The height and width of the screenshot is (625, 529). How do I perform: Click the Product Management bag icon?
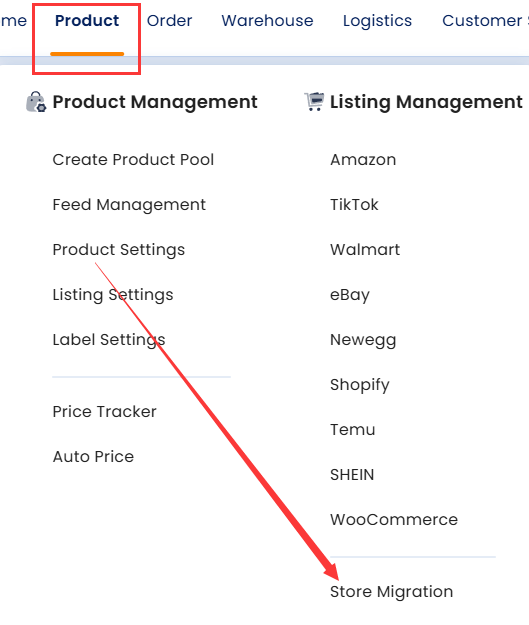(36, 102)
